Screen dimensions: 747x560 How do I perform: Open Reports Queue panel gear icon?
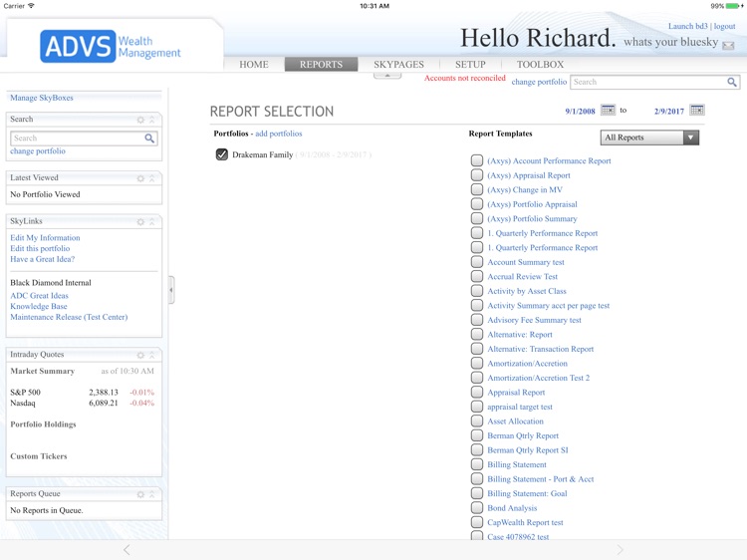click(140, 494)
